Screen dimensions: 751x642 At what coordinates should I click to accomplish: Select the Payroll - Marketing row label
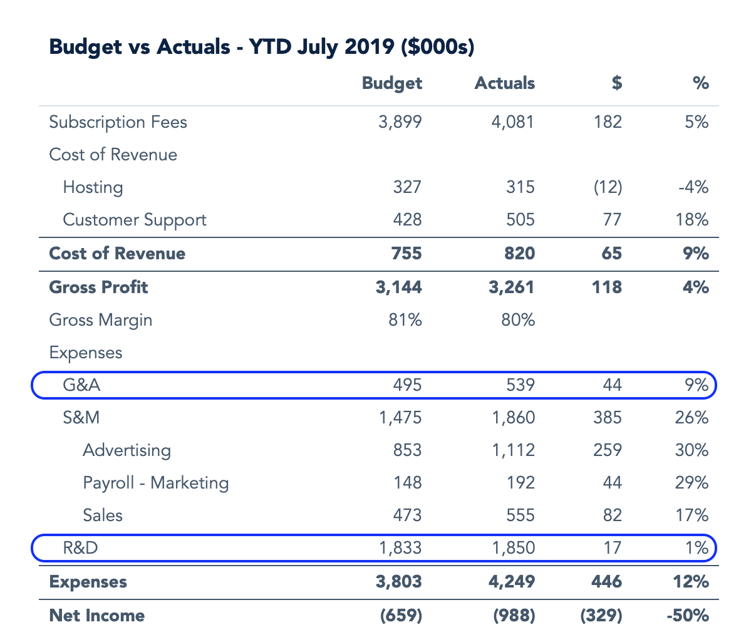156,483
